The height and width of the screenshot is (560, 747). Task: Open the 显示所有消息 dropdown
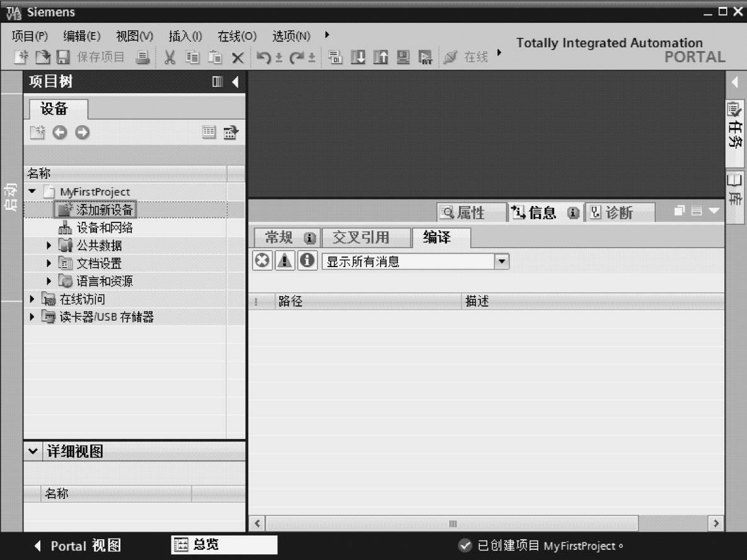[502, 261]
